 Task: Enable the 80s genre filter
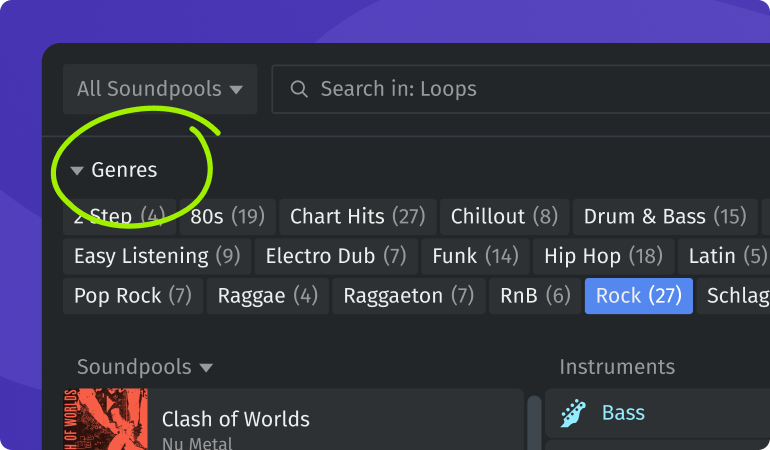click(227, 216)
